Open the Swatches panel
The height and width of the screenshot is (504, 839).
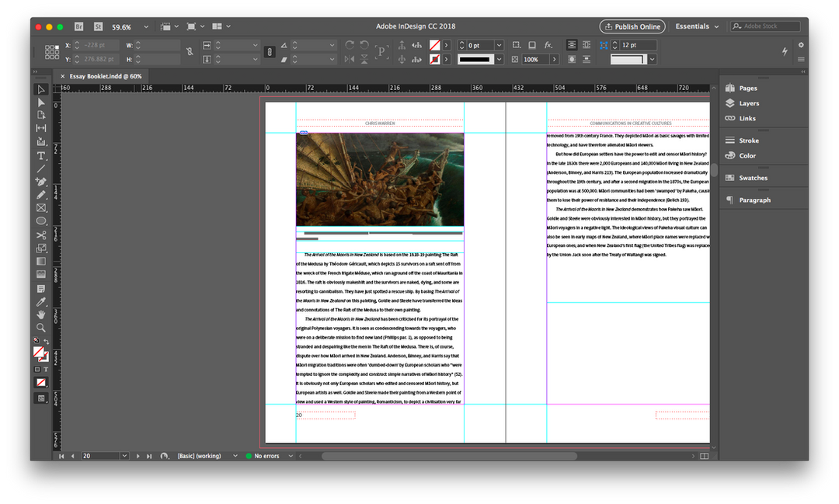pyautogui.click(x=752, y=178)
